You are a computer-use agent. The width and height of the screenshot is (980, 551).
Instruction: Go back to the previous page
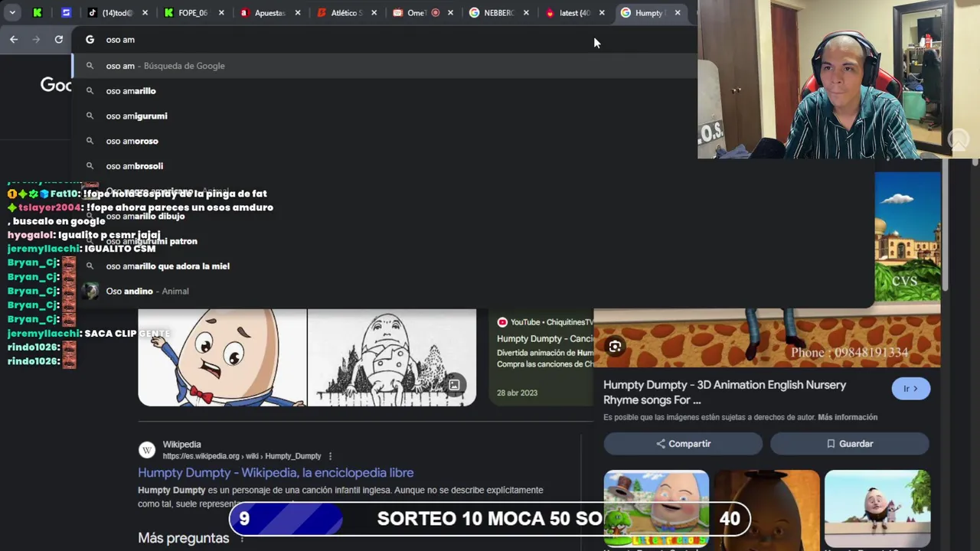click(14, 39)
